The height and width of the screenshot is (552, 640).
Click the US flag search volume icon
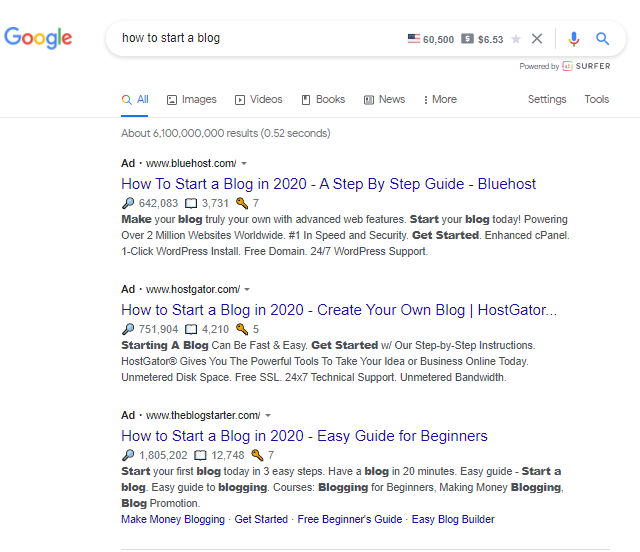(413, 38)
